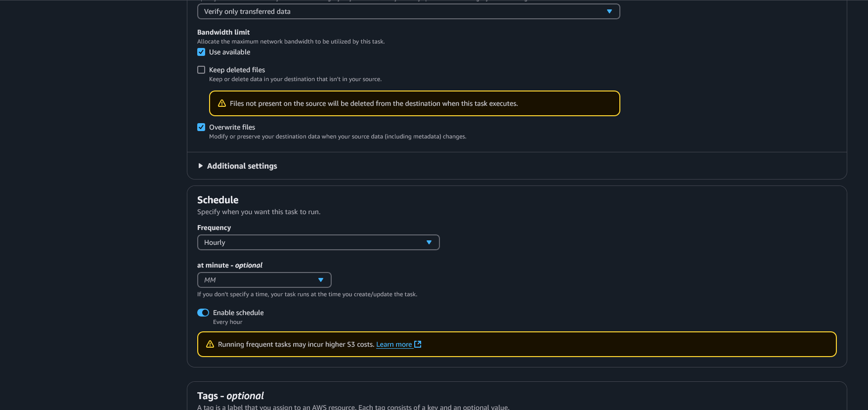Expand the Additional settings section
Screen dimensions: 868x410
click(x=242, y=166)
